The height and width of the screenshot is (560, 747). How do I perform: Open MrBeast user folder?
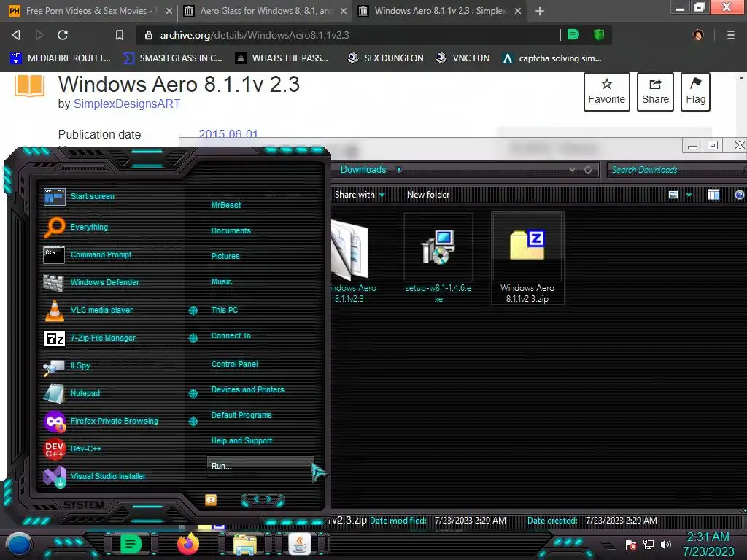click(226, 205)
